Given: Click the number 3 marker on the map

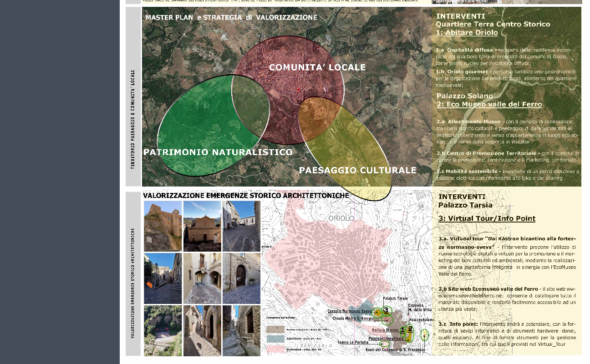Looking at the screenshot, I should (x=386, y=311).
